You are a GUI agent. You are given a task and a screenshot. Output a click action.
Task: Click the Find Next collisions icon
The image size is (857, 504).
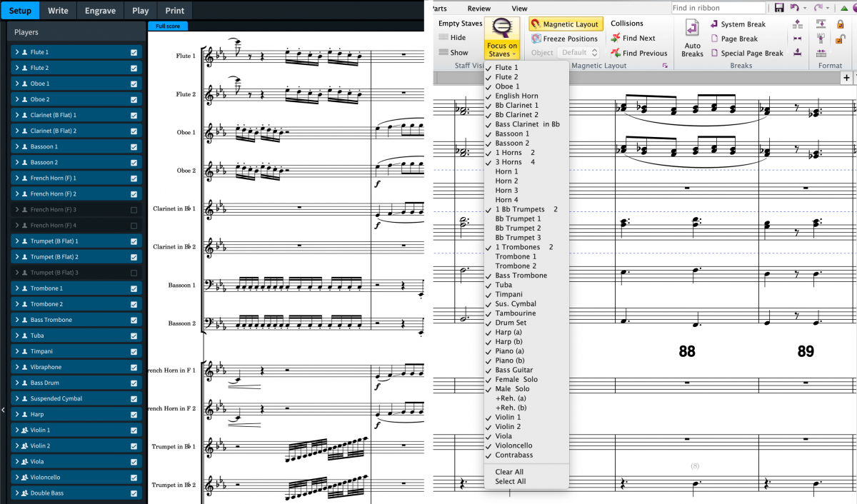pyautogui.click(x=616, y=39)
